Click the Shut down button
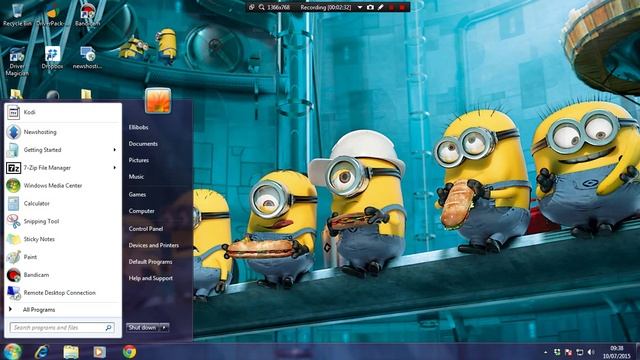The height and width of the screenshot is (360, 640). tap(142, 327)
